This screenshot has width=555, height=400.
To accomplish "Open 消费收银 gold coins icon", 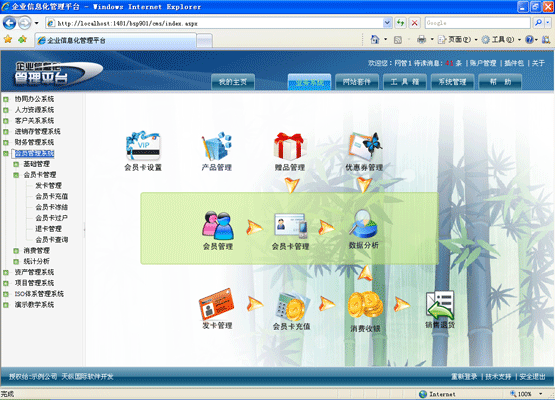I will pyautogui.click(x=365, y=305).
